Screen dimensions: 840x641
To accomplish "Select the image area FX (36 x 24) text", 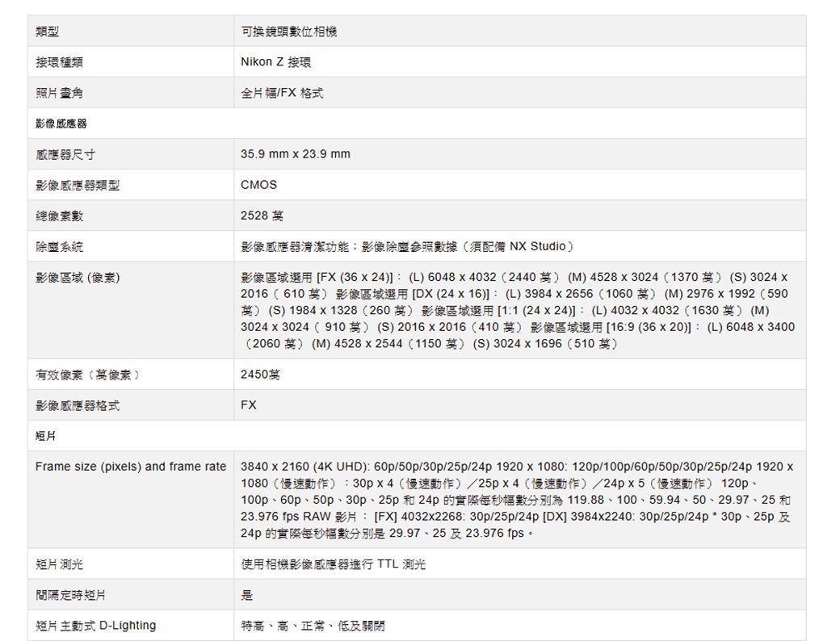I will (x=317, y=278).
